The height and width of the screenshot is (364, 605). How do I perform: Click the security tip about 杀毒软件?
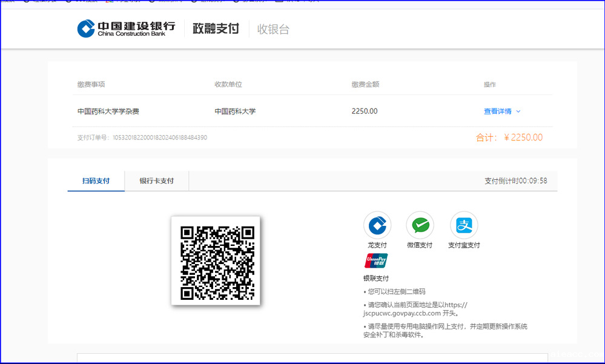click(x=445, y=330)
